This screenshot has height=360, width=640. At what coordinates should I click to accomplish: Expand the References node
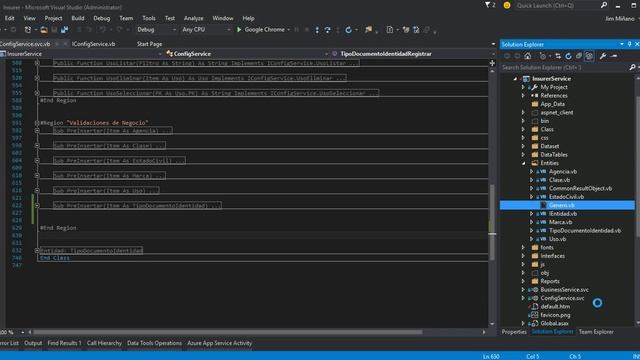[523, 96]
